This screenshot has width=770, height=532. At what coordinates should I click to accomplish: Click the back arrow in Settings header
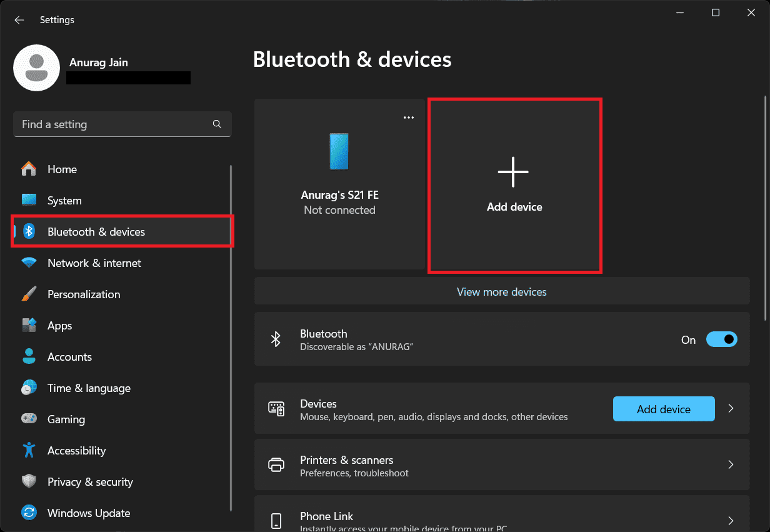(19, 20)
